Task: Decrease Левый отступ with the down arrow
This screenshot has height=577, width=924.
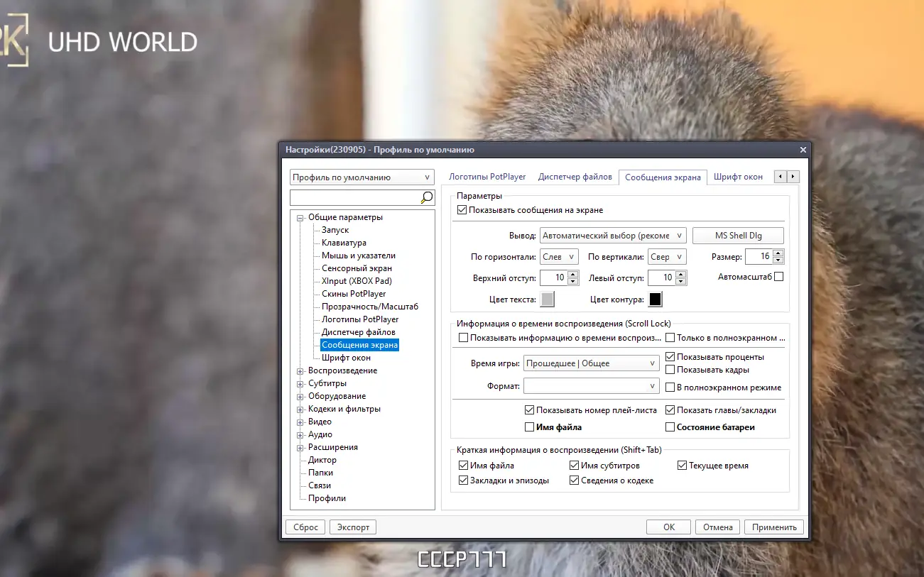Action: click(x=681, y=282)
